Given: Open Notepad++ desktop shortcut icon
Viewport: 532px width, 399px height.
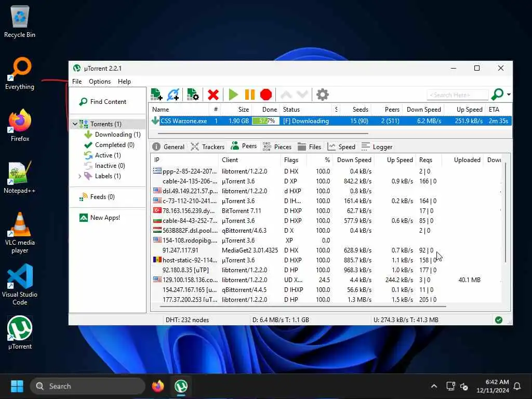Looking at the screenshot, I should pos(20,178).
